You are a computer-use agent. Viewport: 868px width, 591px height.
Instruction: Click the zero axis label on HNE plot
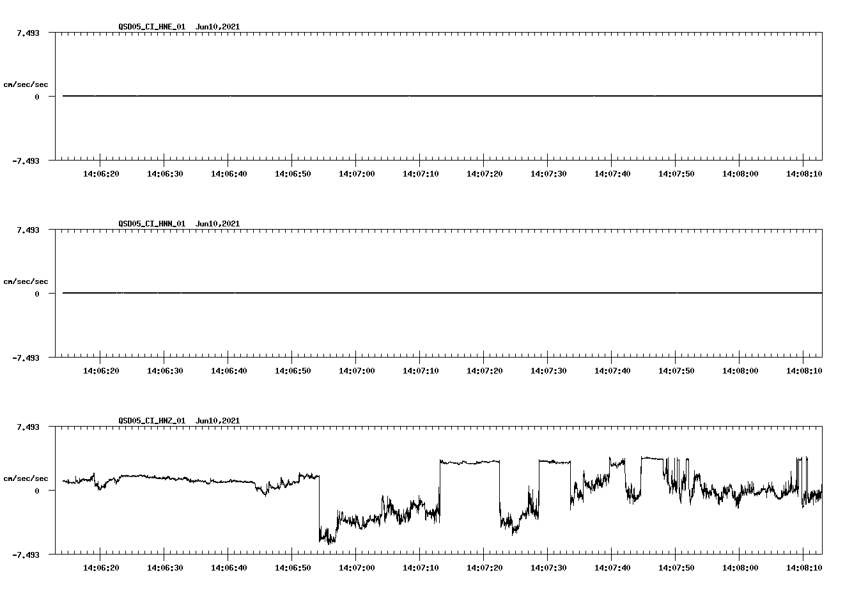pyautogui.click(x=37, y=97)
